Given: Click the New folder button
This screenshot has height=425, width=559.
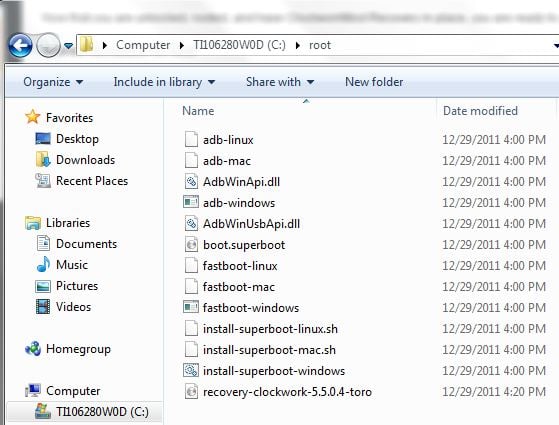Looking at the screenshot, I should coord(374,82).
